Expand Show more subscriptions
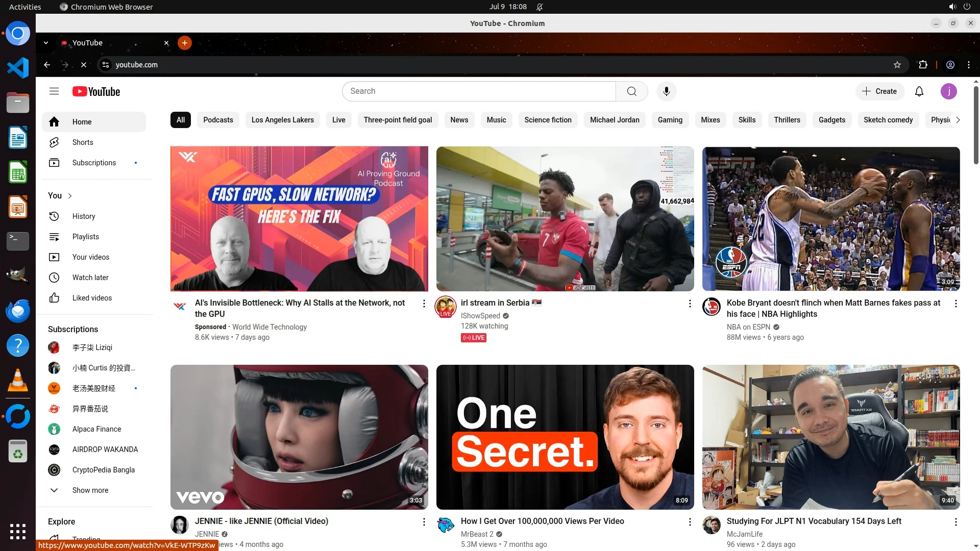The height and width of the screenshot is (551, 980). (90, 490)
